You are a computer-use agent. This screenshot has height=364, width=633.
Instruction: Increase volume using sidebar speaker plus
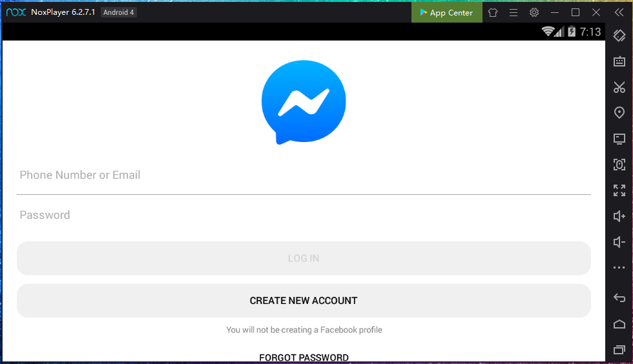coord(619,216)
